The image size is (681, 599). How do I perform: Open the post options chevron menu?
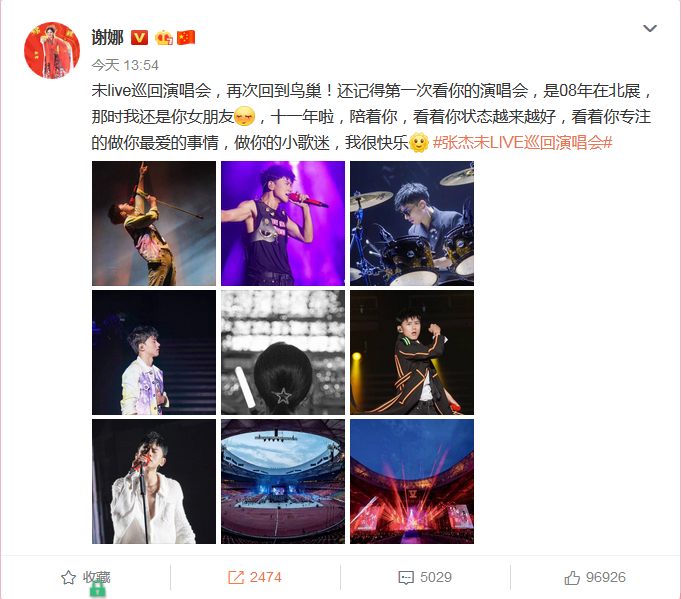650,29
